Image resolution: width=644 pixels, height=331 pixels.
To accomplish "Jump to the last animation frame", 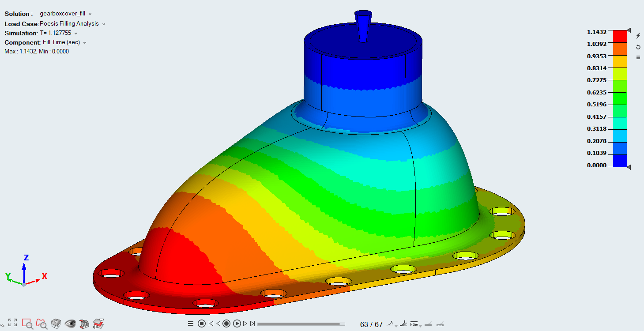I will point(252,323).
